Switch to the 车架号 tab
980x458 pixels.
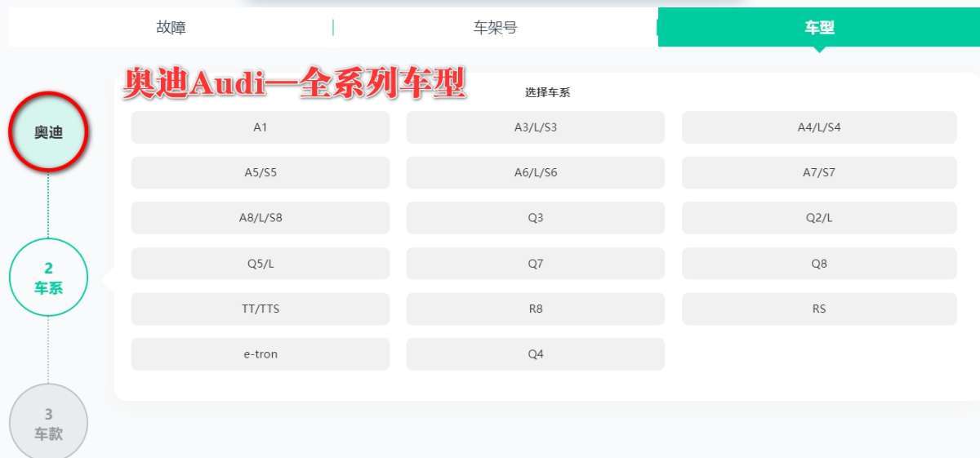496,28
